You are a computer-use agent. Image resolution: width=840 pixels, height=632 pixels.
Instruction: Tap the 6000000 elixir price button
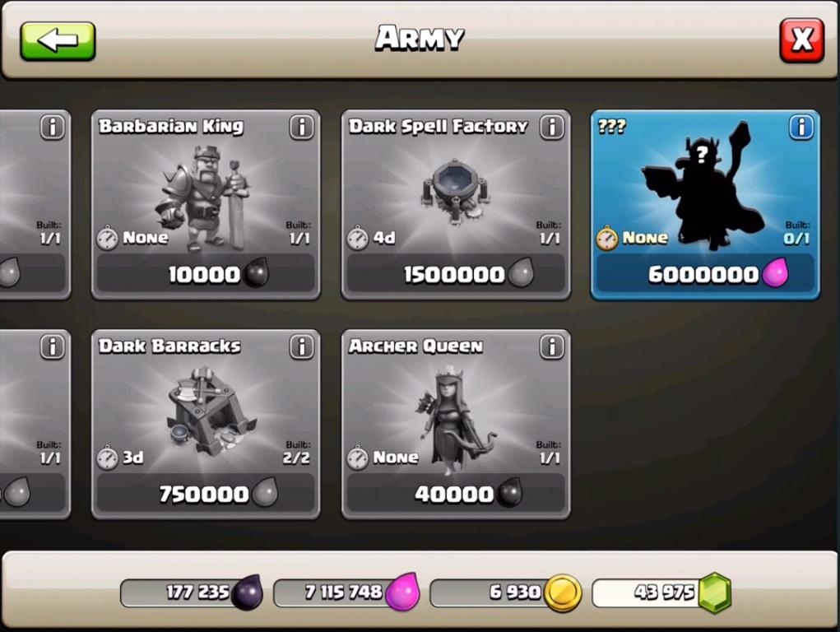pyautogui.click(x=705, y=275)
